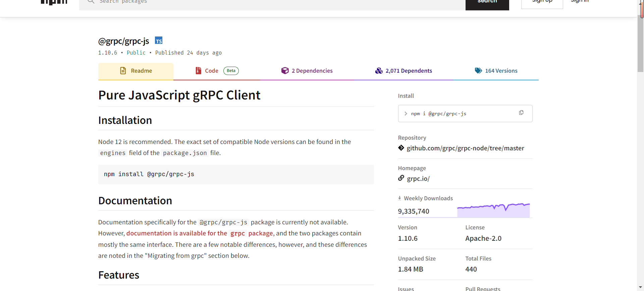Open the Readme tab
Screen dimensions: 644x291
point(136,71)
